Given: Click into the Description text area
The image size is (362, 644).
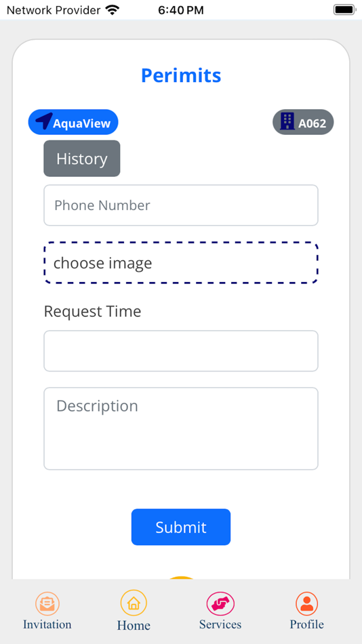Looking at the screenshot, I should tap(181, 428).
